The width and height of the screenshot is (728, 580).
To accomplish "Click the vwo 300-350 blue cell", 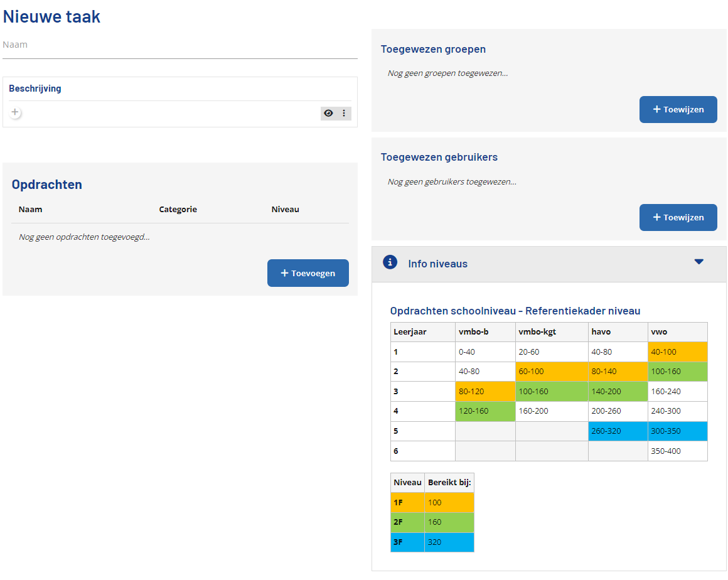I will [x=677, y=431].
